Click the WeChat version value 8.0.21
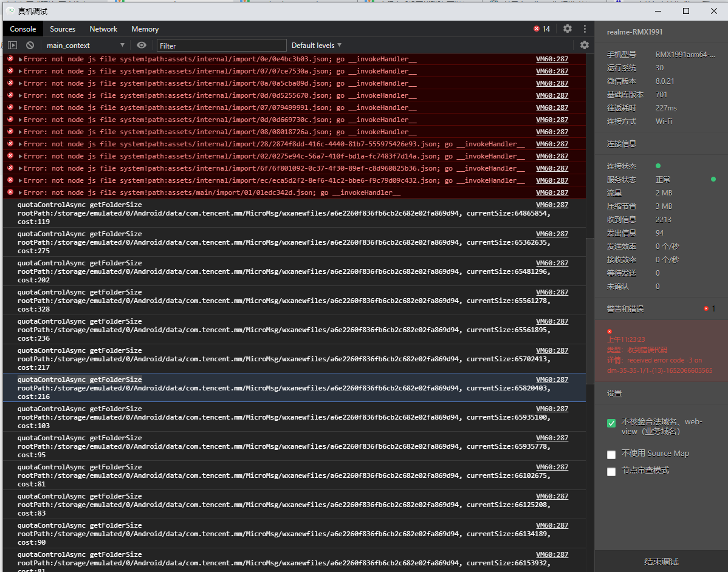 click(665, 81)
